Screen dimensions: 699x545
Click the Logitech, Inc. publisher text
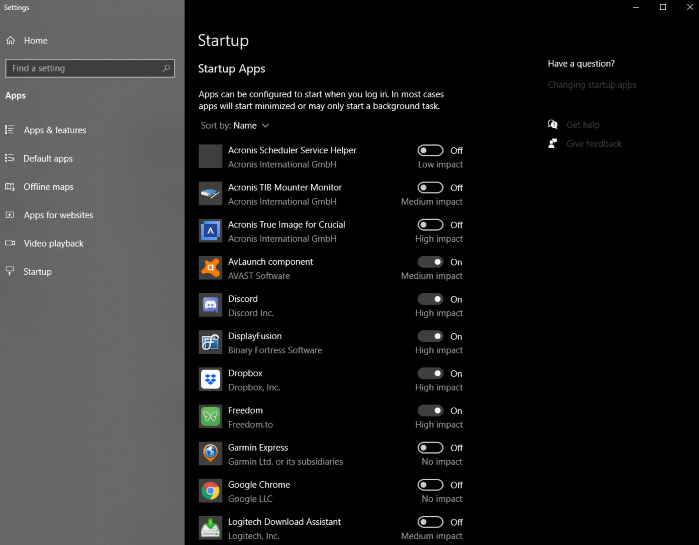254,536
